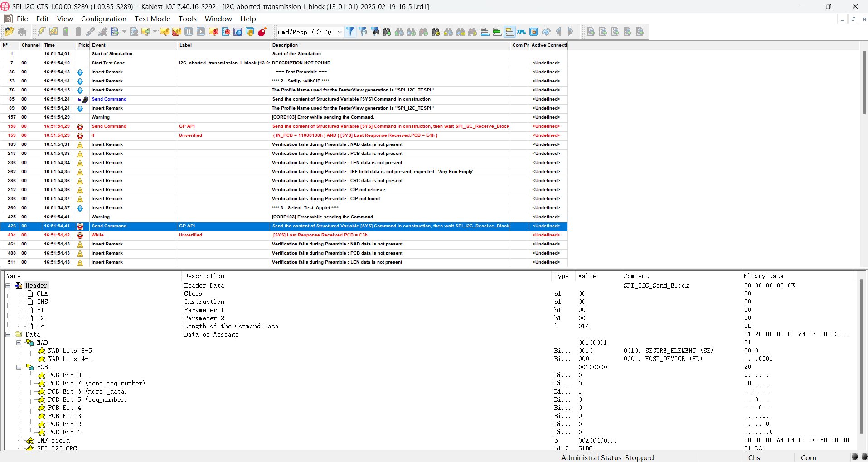Click the open folder toolbar icon
The height and width of the screenshot is (462, 868).
pos(9,32)
